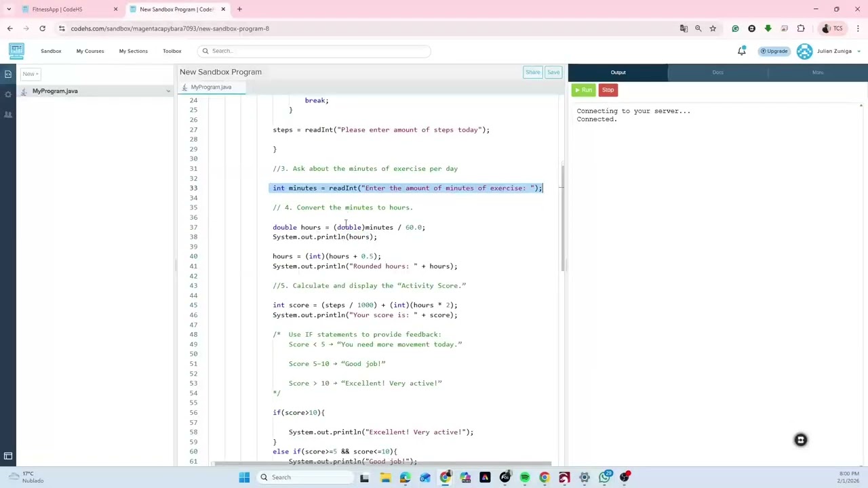Save the program
This screenshot has width=868, height=488.
(553, 73)
